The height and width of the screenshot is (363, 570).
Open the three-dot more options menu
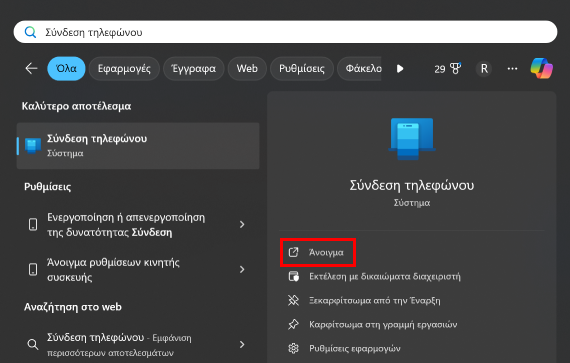click(512, 68)
